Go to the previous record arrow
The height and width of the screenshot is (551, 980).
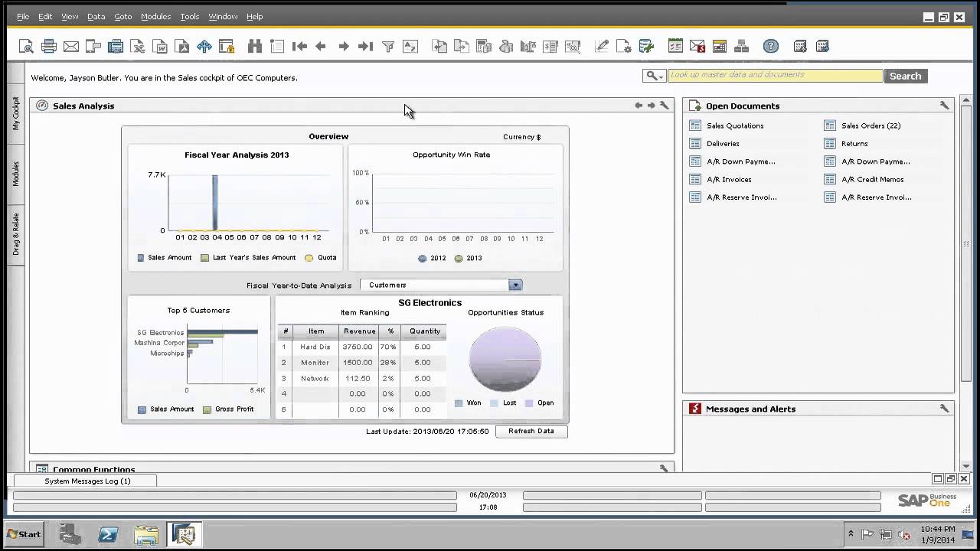(322, 47)
